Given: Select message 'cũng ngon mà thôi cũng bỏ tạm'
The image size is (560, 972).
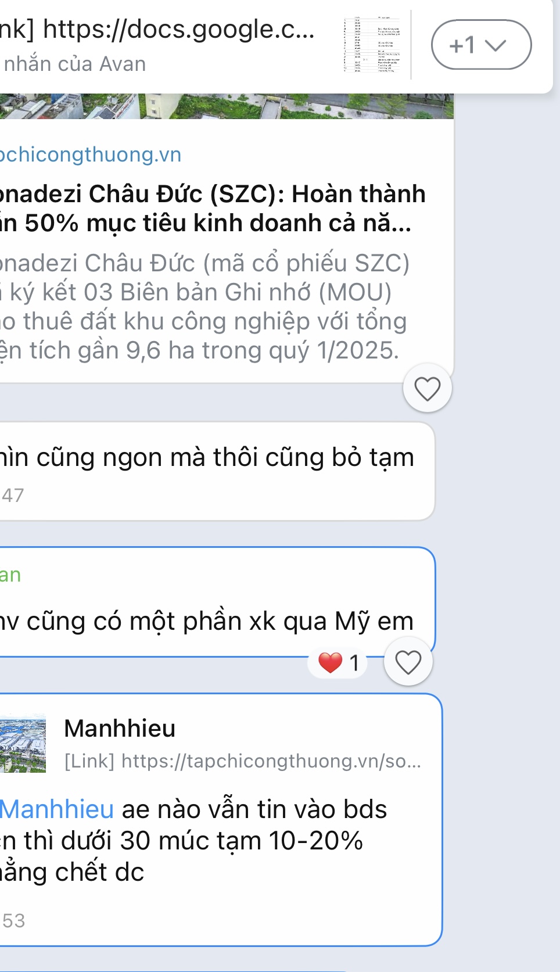Looking at the screenshot, I should pos(207,457).
